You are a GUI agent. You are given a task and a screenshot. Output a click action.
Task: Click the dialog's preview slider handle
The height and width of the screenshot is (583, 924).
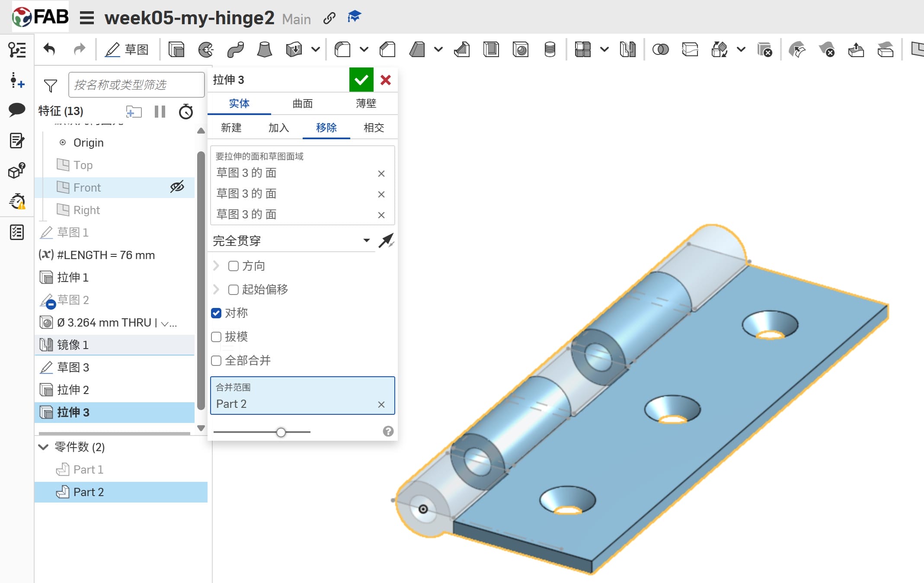(281, 432)
